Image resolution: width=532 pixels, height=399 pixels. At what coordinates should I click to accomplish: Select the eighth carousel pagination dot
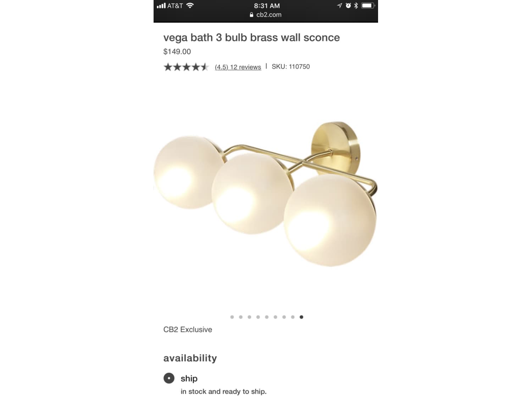click(x=293, y=317)
